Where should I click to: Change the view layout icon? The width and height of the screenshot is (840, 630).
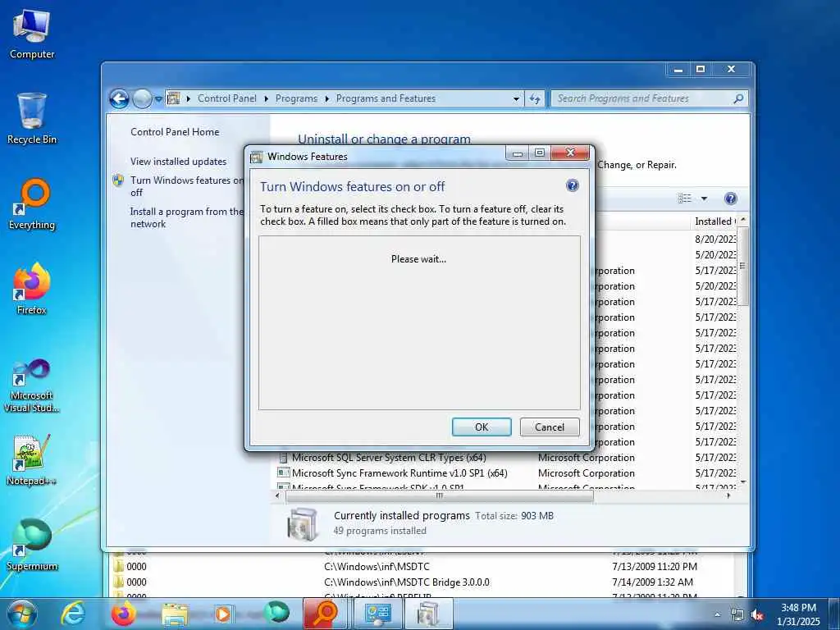[685, 199]
